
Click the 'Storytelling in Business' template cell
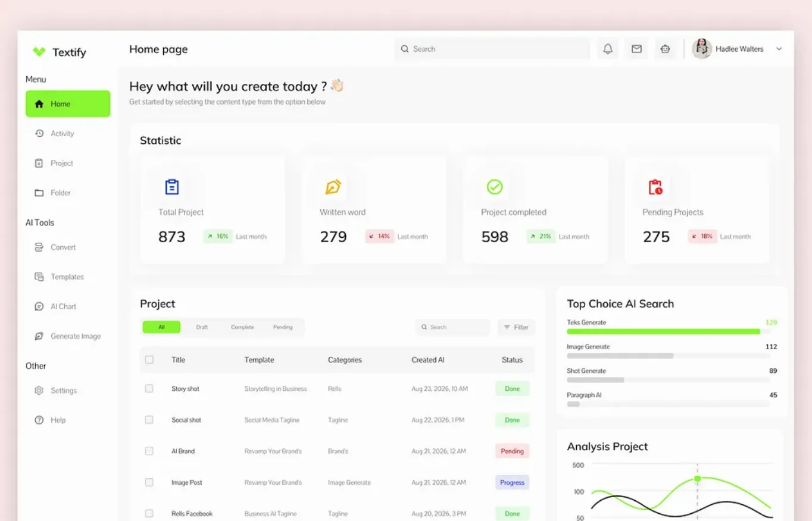click(276, 388)
